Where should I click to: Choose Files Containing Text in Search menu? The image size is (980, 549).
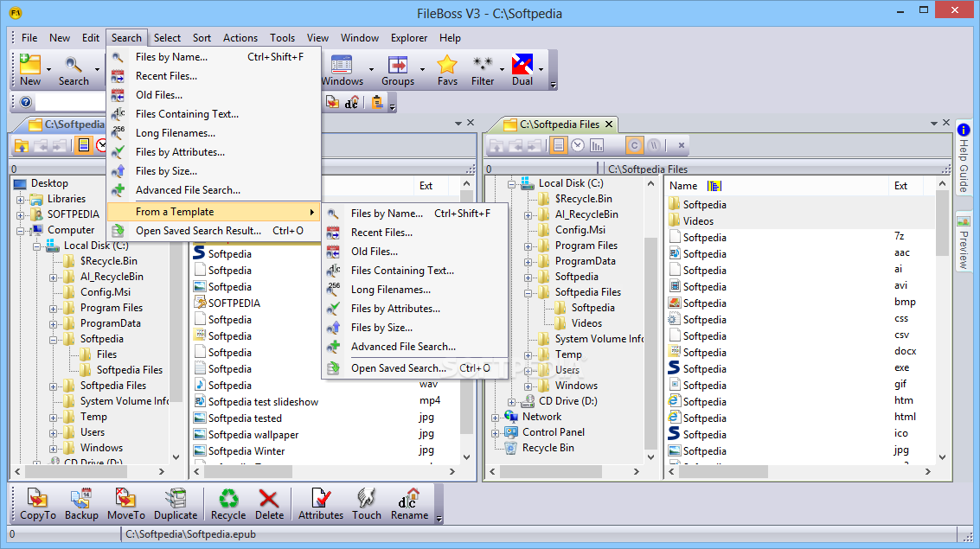[214, 113]
